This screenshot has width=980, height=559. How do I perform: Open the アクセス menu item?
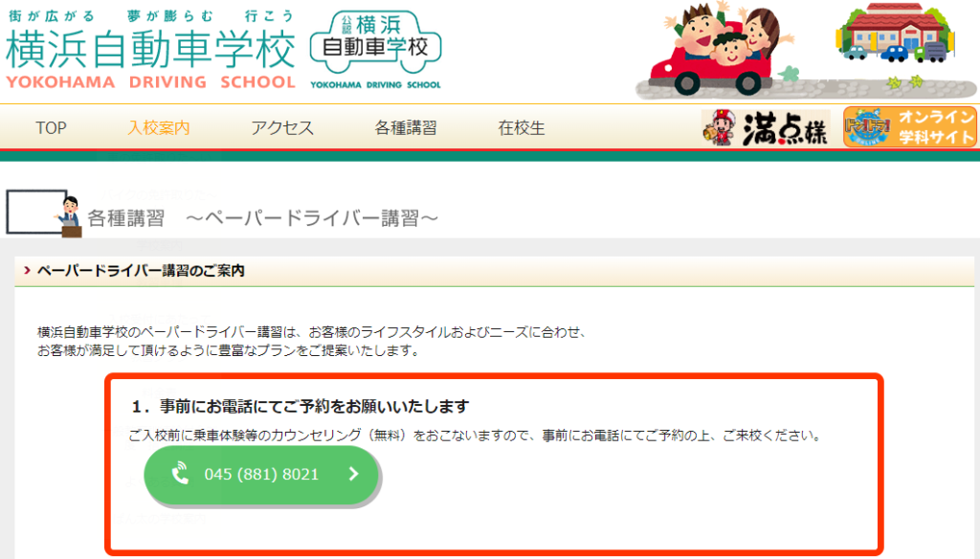pyautogui.click(x=282, y=128)
